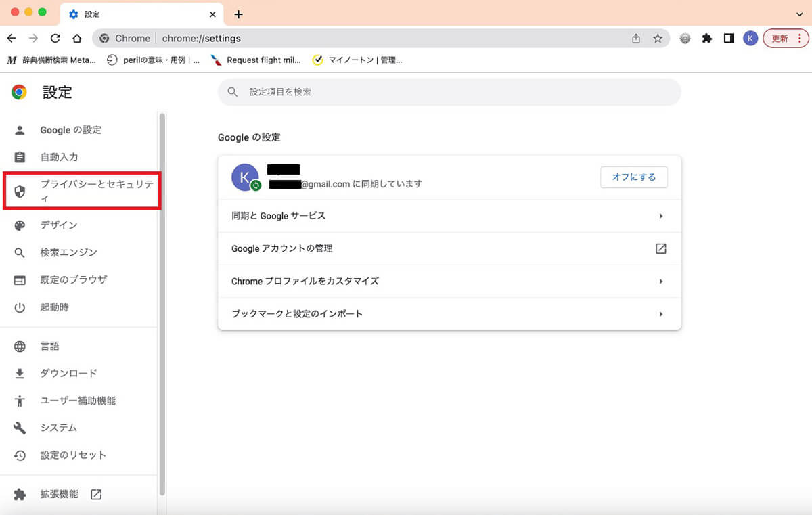Close the 設定 tab
This screenshot has height=515, width=812.
(x=212, y=14)
